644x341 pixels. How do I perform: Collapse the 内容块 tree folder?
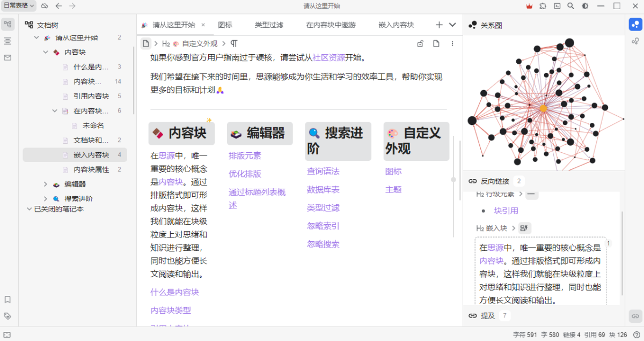click(x=46, y=53)
